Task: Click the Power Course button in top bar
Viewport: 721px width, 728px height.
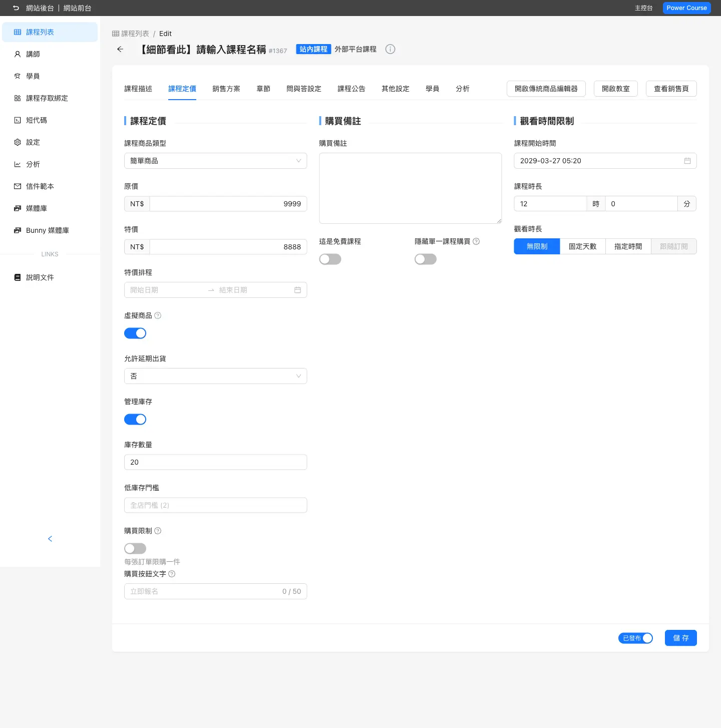Action: (x=687, y=8)
